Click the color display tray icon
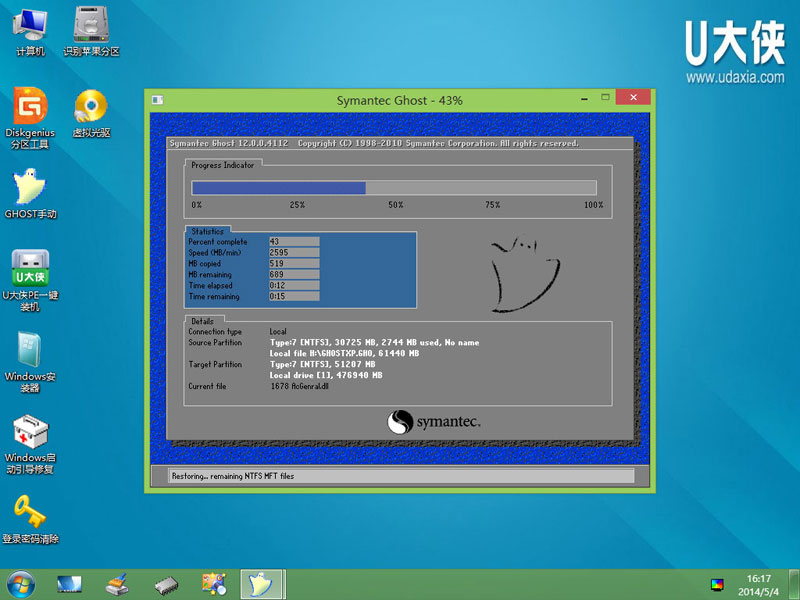 (715, 584)
